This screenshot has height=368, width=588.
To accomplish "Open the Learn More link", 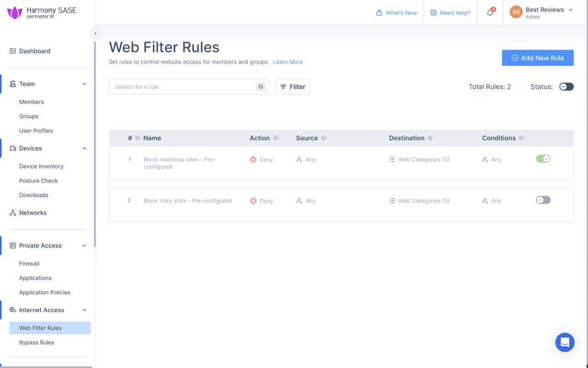I will point(288,62).
